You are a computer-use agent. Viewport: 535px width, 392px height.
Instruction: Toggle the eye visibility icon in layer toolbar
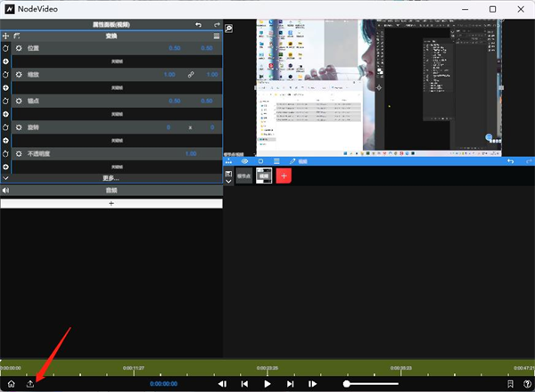tap(243, 161)
